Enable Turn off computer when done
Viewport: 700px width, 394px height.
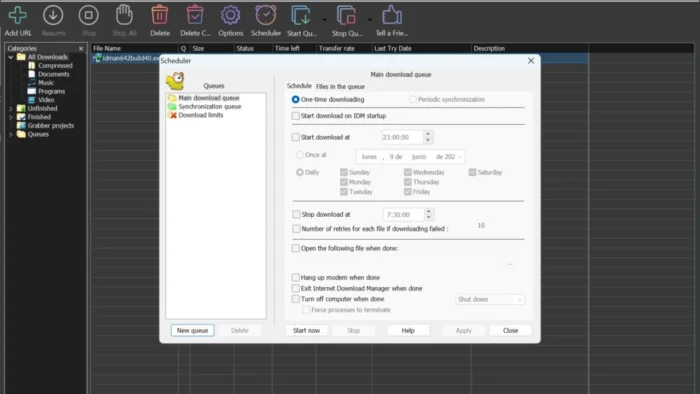click(296, 299)
